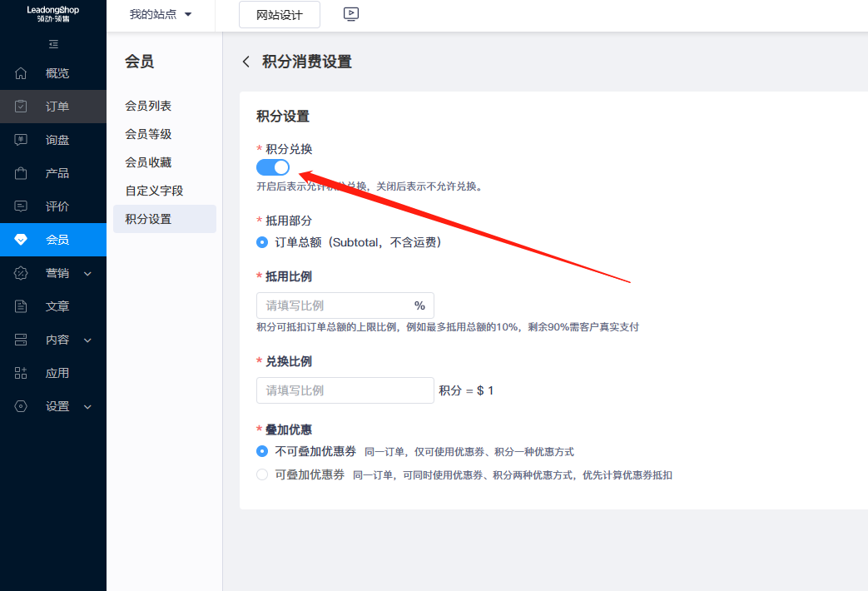Choose the 不可叠加优惠券 radio option
This screenshot has width=868, height=591.
point(262,451)
